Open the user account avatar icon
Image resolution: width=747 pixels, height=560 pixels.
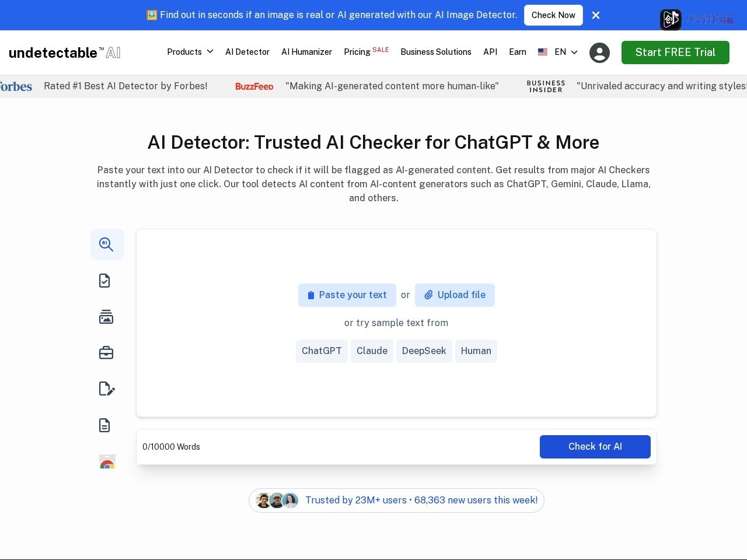tap(599, 52)
